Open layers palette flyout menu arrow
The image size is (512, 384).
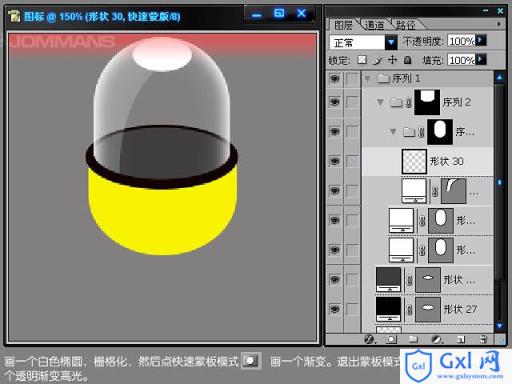499,24
